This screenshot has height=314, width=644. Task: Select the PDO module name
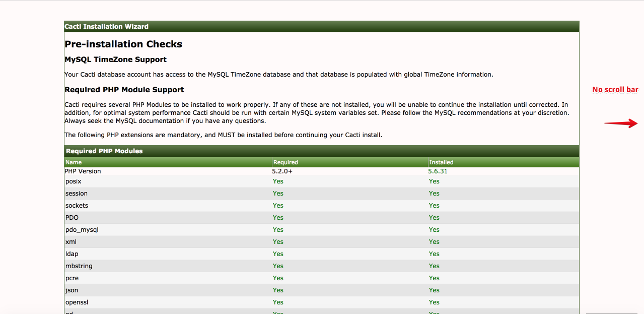tap(72, 218)
